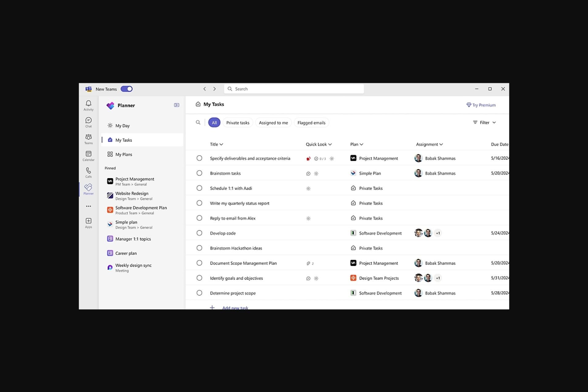Click Try Premium button
This screenshot has width=588, height=392.
[481, 105]
